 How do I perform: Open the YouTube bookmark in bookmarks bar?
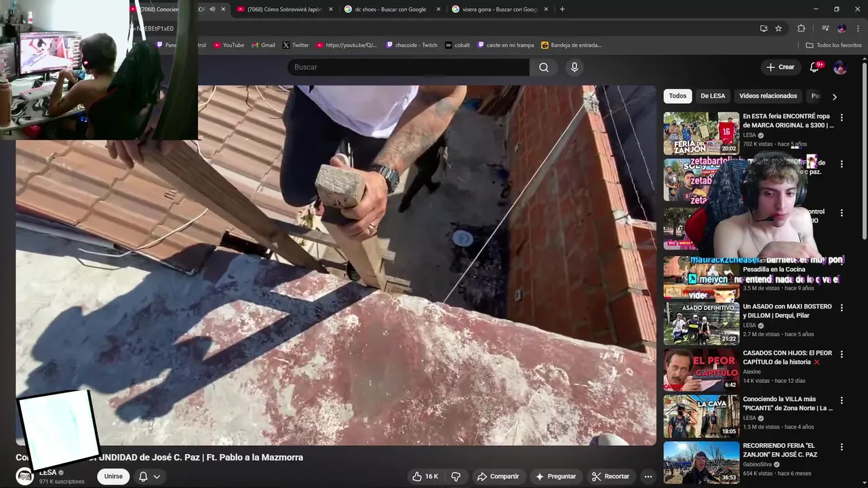point(229,45)
